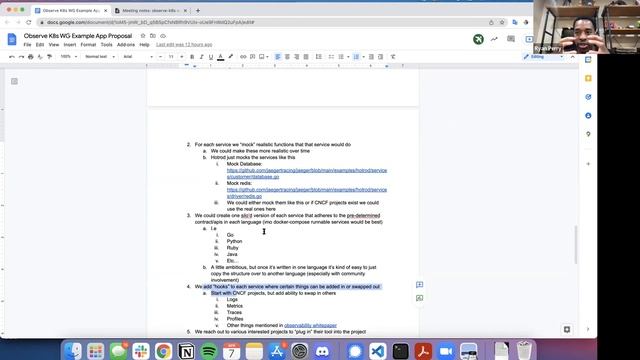Click the Undo arrow in the toolbar
Screen dimensions: 640x360
(12, 57)
